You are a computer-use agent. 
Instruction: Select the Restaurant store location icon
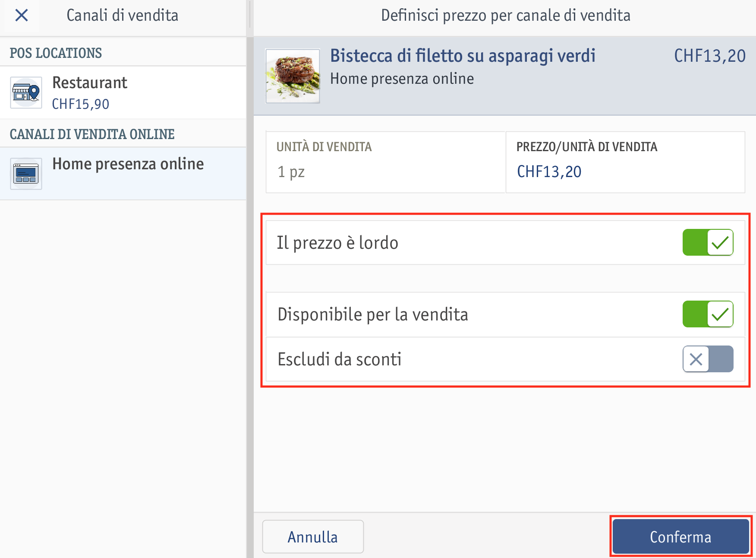tap(26, 92)
